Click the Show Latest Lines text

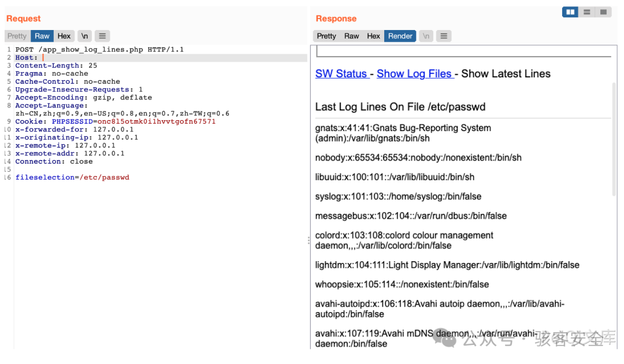506,73
